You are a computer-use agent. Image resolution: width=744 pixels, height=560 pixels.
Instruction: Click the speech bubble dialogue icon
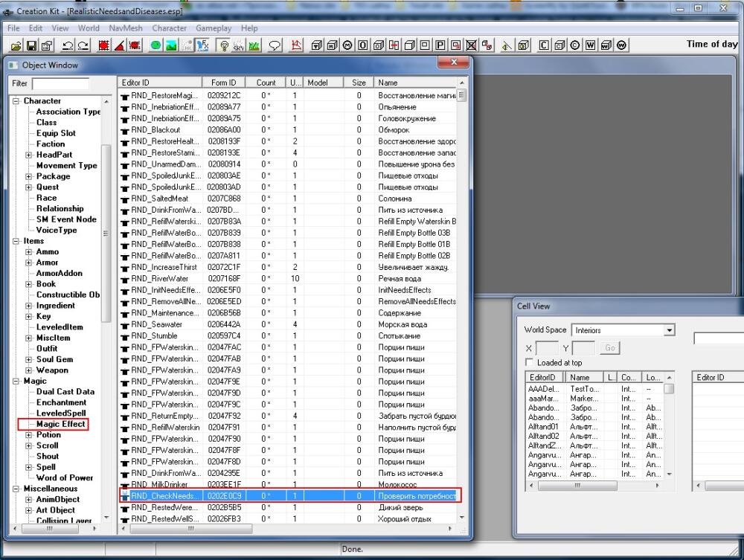click(275, 45)
